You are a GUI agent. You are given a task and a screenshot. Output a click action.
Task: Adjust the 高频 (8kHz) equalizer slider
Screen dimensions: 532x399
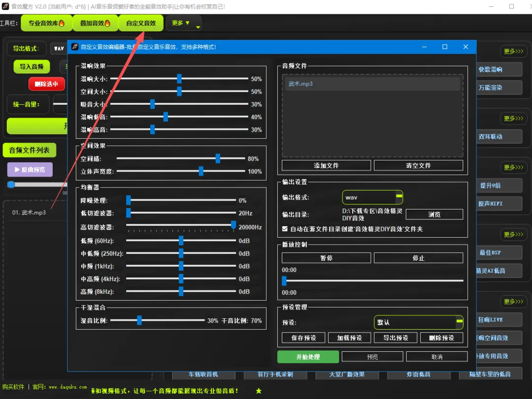tap(181, 292)
